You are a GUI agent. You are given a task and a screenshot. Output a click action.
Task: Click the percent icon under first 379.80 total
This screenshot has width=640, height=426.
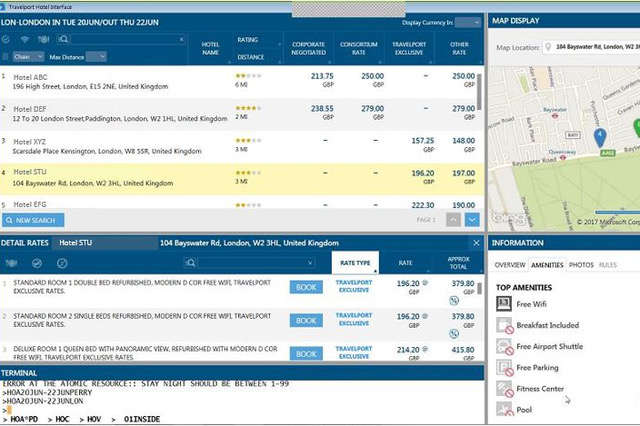454,301
